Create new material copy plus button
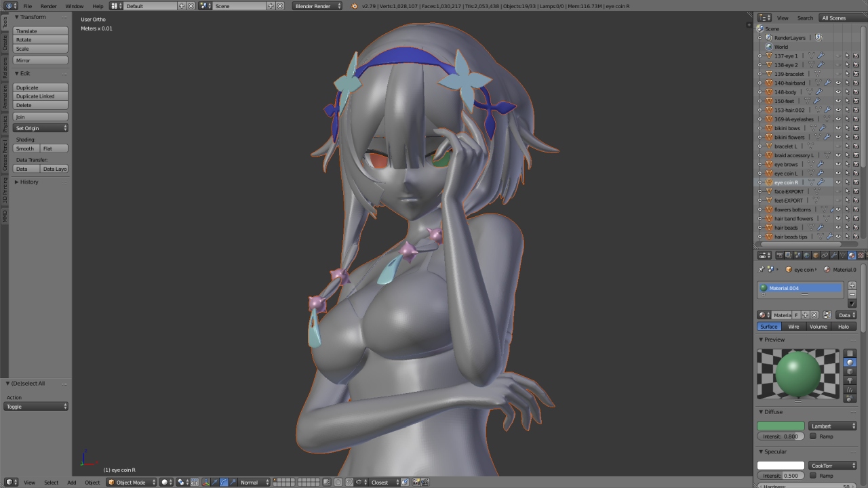 pos(806,315)
